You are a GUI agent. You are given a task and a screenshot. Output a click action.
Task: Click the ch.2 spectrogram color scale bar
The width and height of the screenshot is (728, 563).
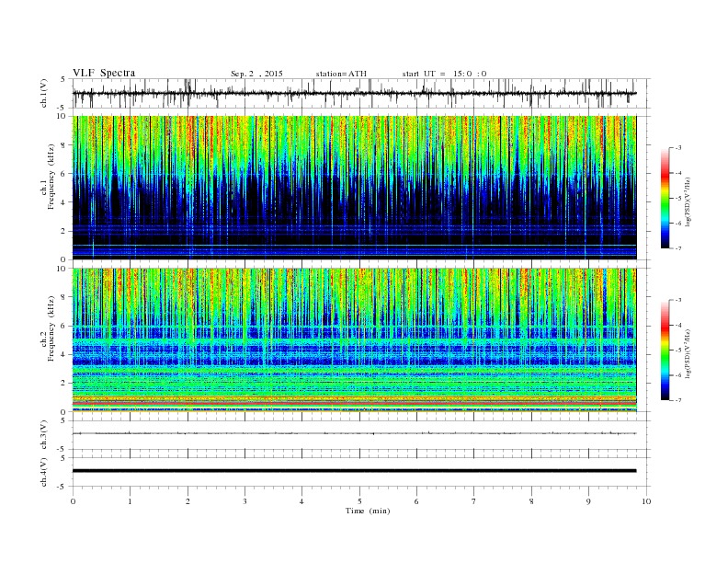pos(665,350)
